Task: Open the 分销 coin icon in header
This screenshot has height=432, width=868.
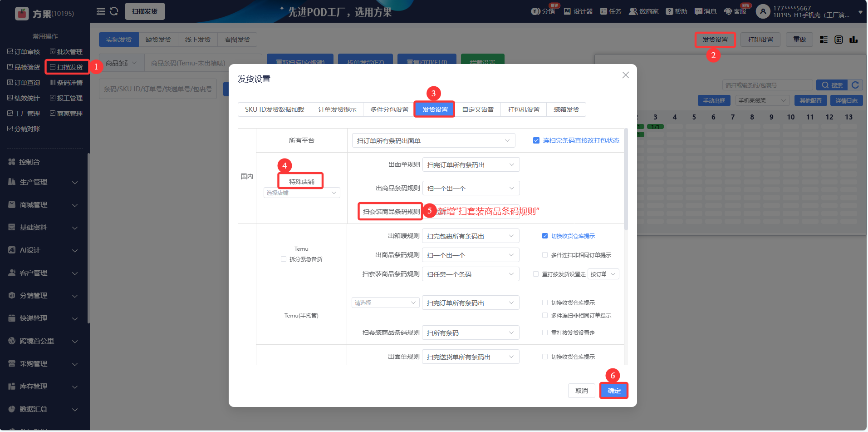Action: coord(535,11)
